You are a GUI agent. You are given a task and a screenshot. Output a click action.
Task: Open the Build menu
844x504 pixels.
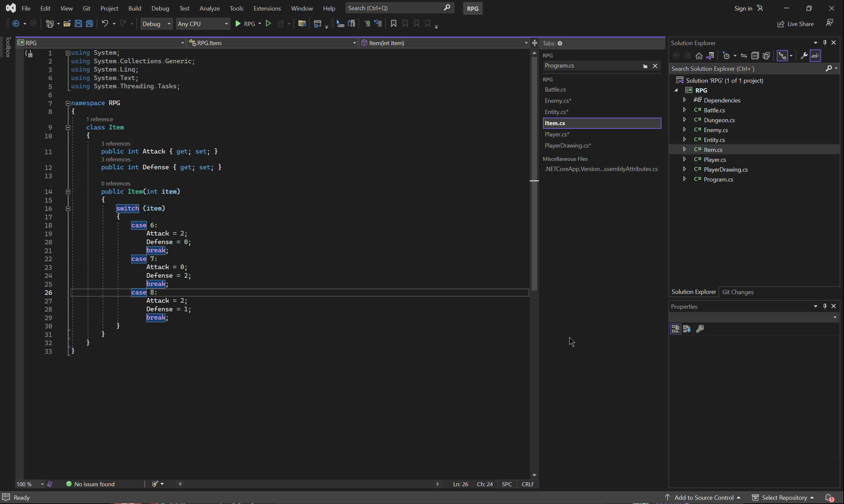pos(134,8)
